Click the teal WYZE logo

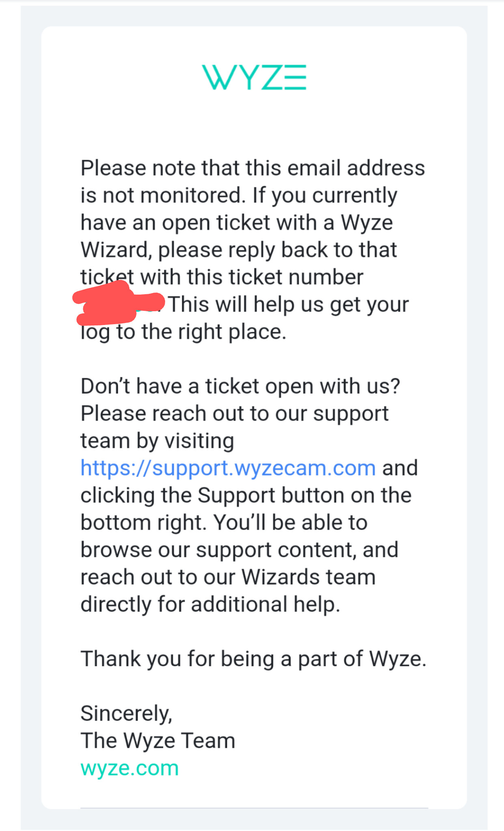coord(254,77)
